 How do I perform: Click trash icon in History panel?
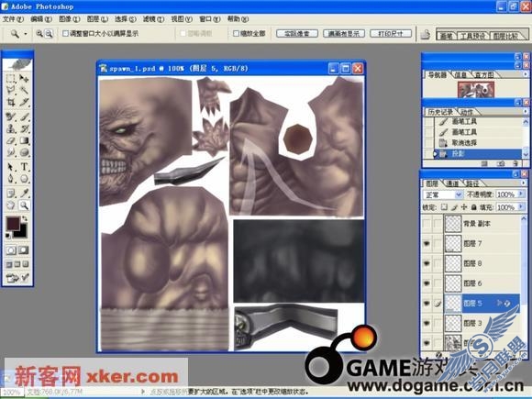tap(515, 163)
